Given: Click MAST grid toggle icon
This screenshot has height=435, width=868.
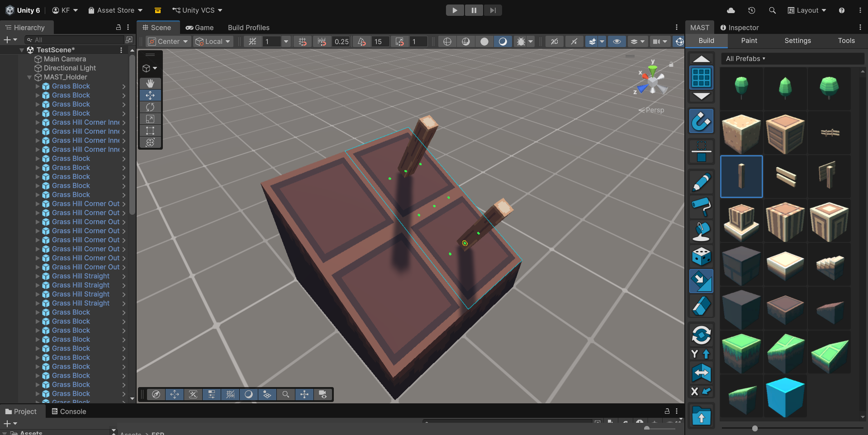Looking at the screenshot, I should point(701,77).
